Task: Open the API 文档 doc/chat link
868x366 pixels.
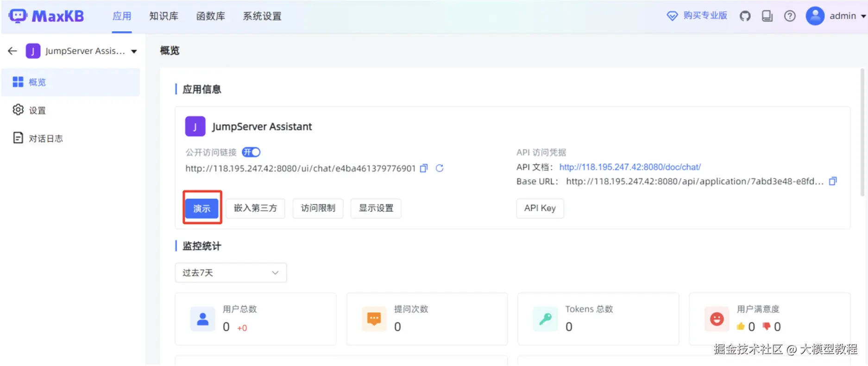Action: point(630,167)
